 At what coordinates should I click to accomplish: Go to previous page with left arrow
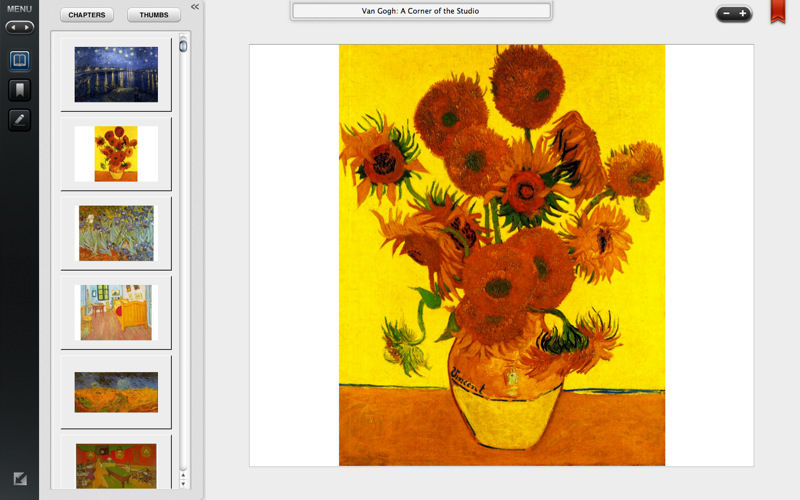[13, 27]
